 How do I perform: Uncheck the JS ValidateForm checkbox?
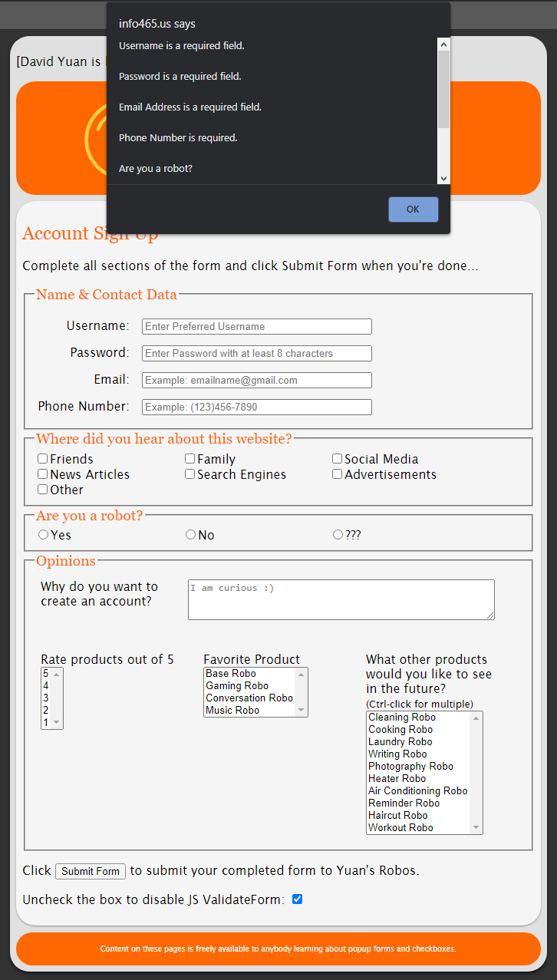tap(298, 899)
